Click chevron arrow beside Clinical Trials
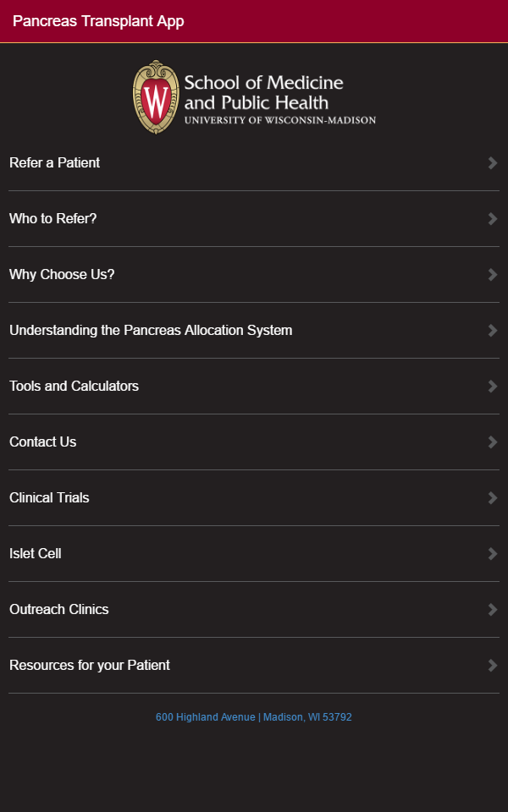This screenshot has height=812, width=508. (x=493, y=498)
